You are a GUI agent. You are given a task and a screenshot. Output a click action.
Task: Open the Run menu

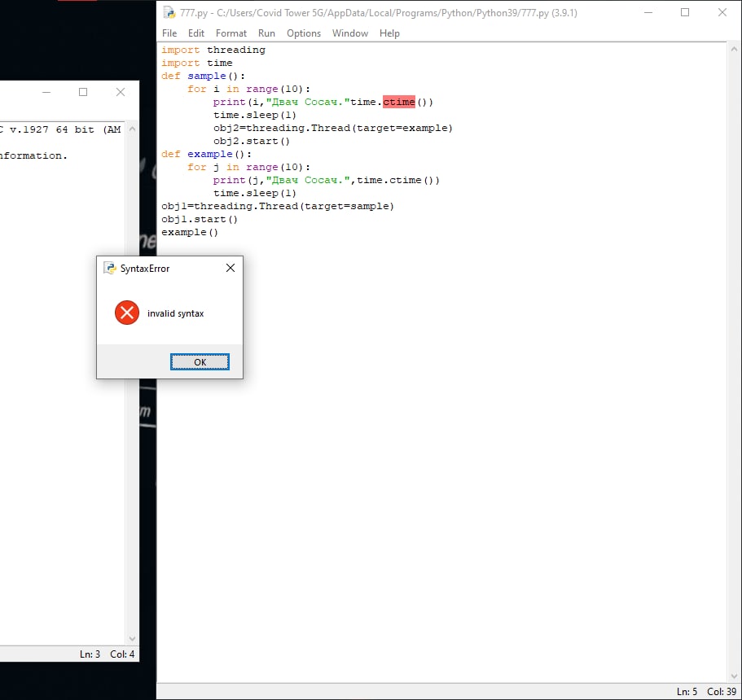pos(266,33)
